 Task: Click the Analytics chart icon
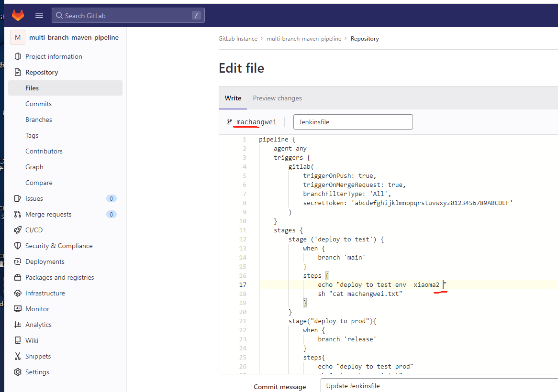(17, 325)
